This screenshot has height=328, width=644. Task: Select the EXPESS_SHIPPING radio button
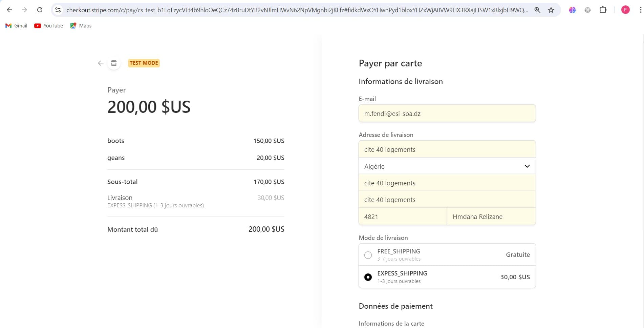[x=368, y=277]
